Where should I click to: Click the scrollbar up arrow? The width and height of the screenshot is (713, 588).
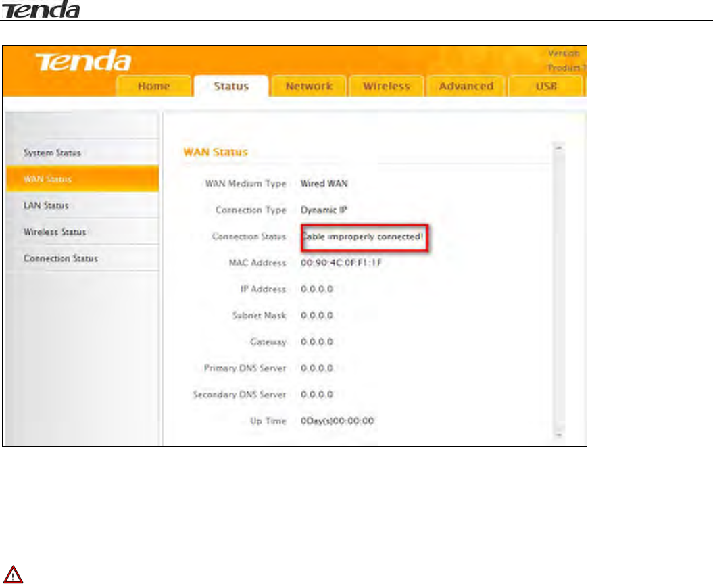click(x=559, y=148)
